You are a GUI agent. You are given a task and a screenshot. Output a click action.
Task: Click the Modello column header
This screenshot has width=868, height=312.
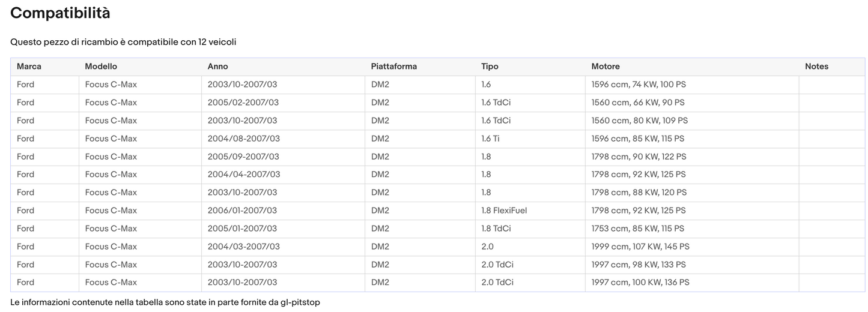pos(101,67)
